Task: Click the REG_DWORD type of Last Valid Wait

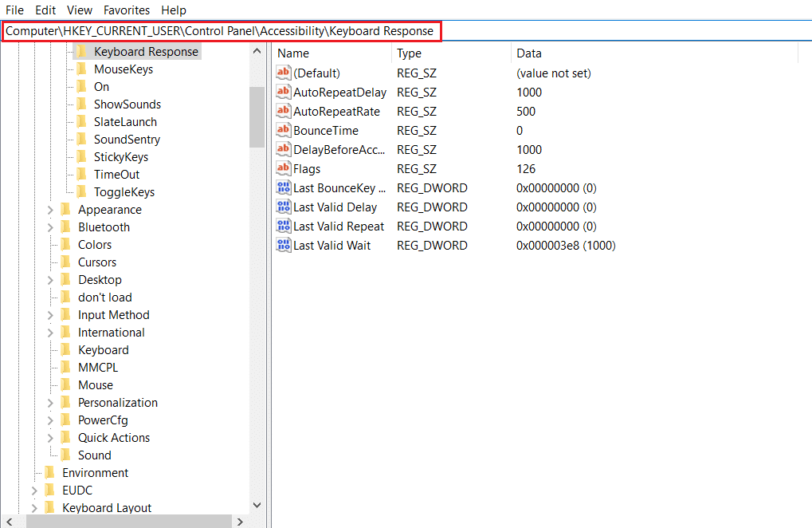Action: [432, 246]
